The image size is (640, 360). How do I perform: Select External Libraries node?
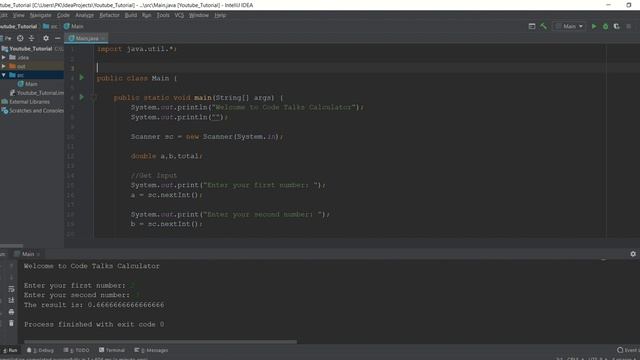pyautogui.click(x=25, y=102)
